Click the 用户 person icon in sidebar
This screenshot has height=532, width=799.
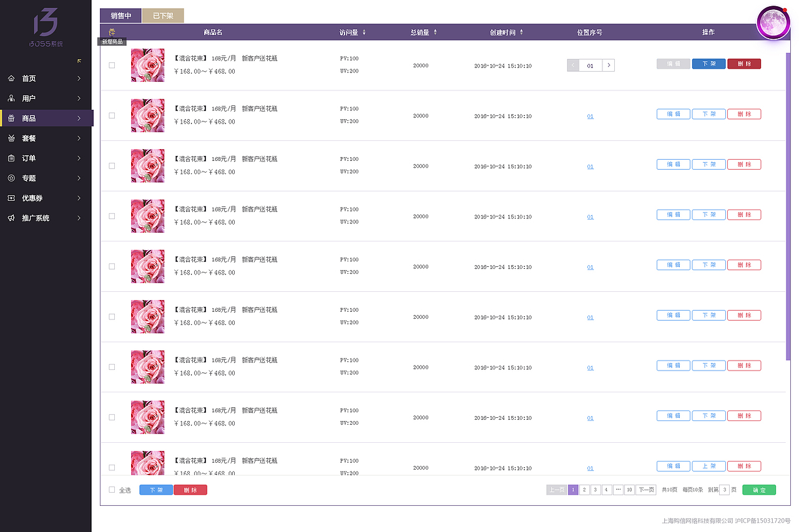[x=11, y=99]
